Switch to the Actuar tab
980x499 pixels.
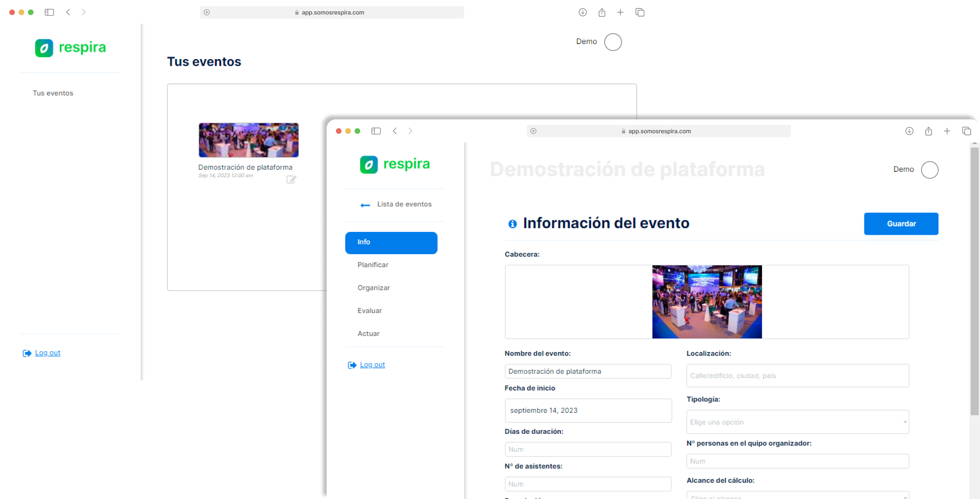tap(368, 333)
